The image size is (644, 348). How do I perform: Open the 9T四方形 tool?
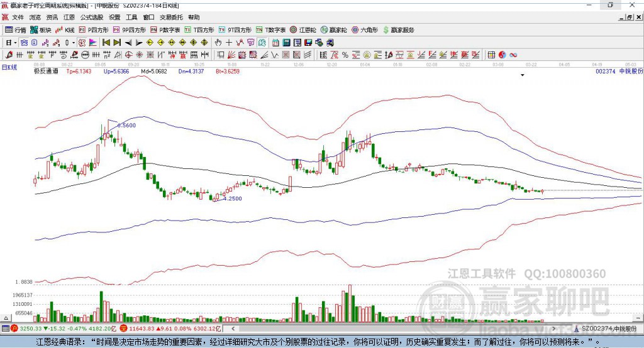[x=235, y=30]
